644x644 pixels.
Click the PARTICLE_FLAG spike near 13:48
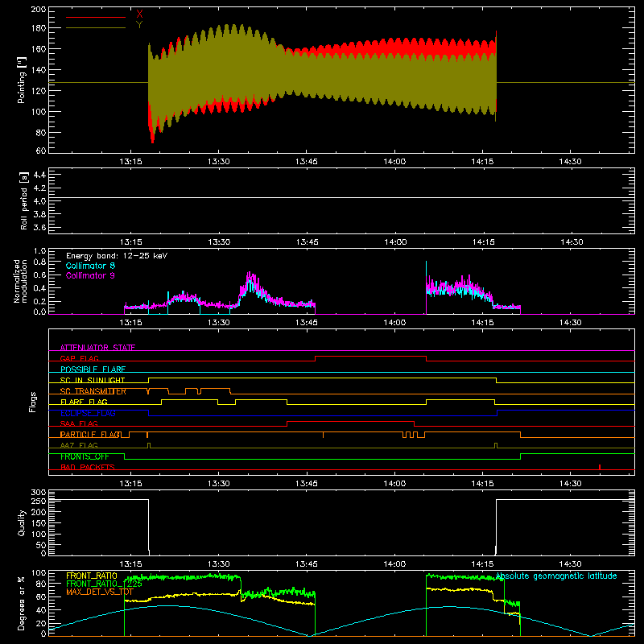pyautogui.click(x=324, y=435)
